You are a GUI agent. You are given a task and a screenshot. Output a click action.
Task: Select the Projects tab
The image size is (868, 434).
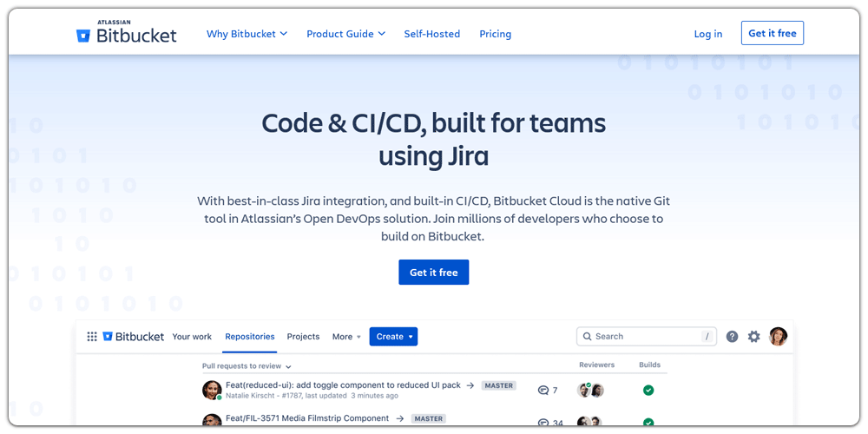coord(303,337)
